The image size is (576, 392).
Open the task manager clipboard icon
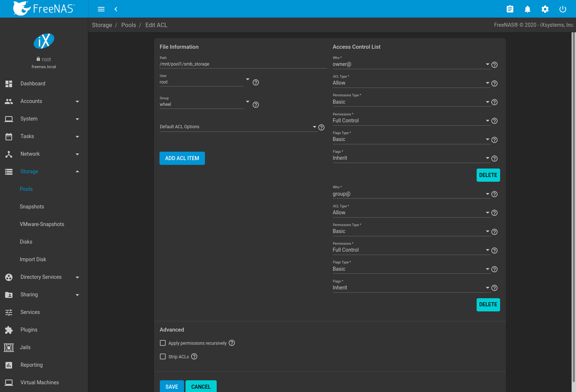pyautogui.click(x=510, y=9)
